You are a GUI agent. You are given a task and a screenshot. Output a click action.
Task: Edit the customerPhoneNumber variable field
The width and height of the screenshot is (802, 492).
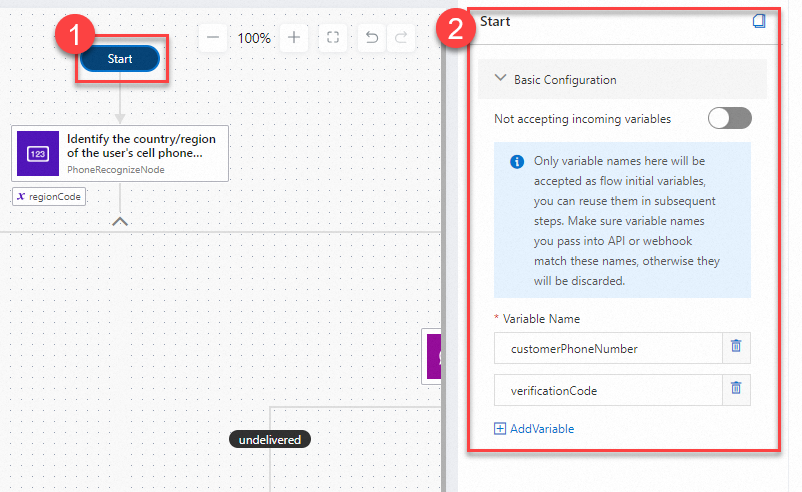(608, 348)
